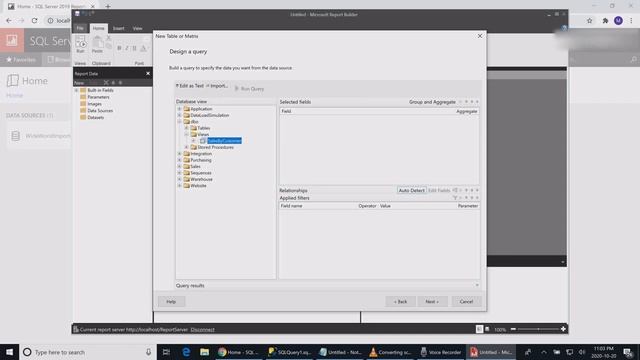This screenshot has height=360, width=640.
Task: Click the Help button in the wizard
Action: pyautogui.click(x=171, y=302)
